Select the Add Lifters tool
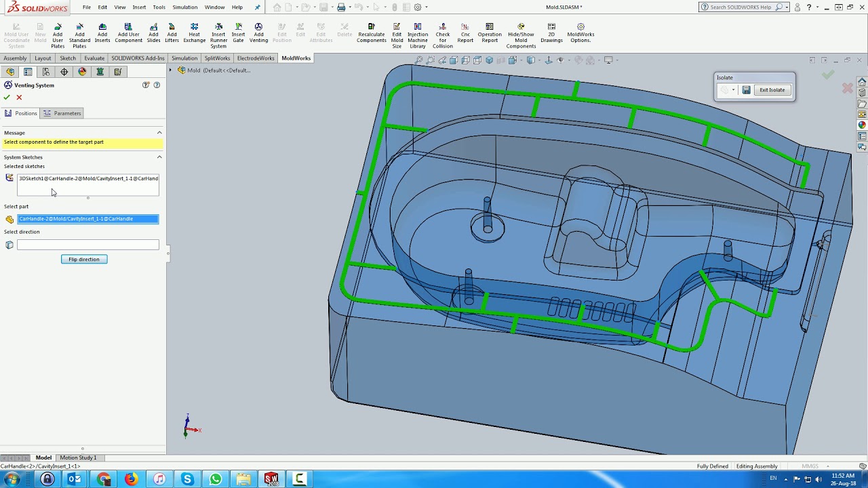The width and height of the screenshot is (868, 488). [172, 33]
